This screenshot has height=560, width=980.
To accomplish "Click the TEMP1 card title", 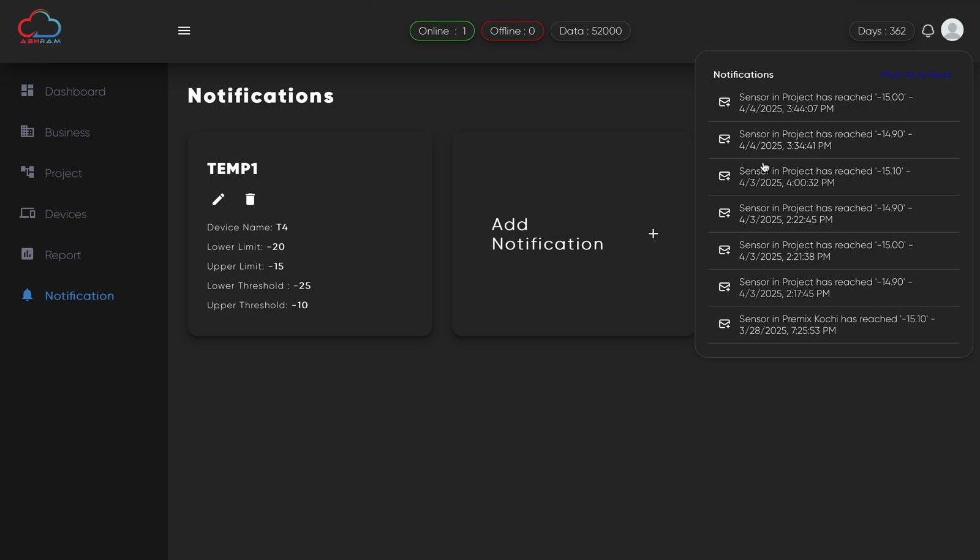I will (x=232, y=168).
